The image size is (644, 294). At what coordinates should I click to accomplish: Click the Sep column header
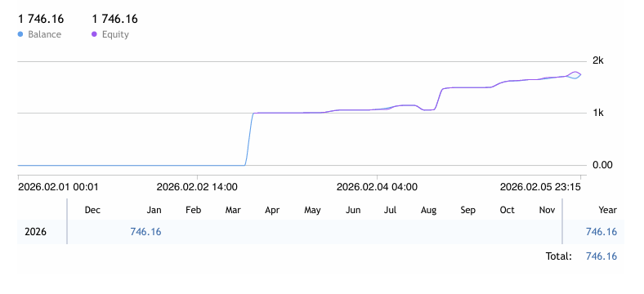click(467, 210)
